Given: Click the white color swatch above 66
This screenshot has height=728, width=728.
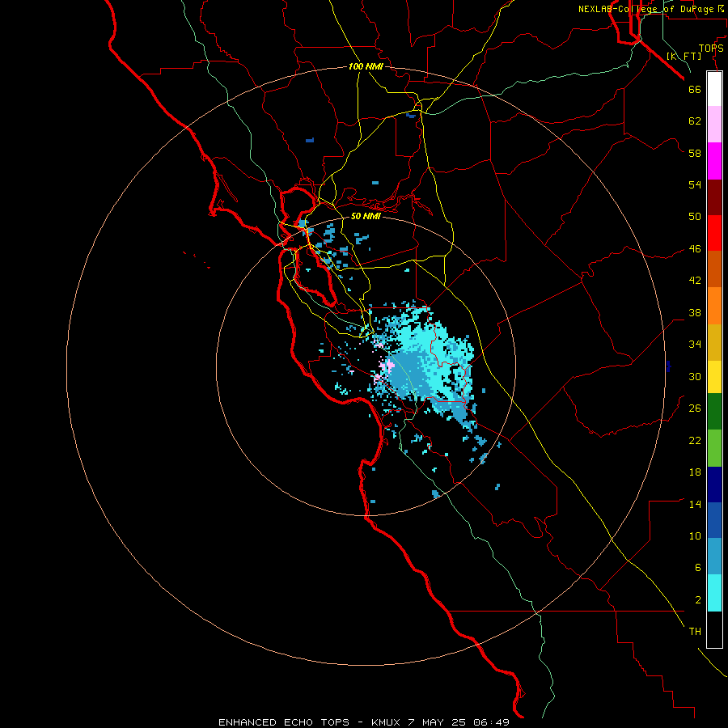Looking at the screenshot, I should tap(714, 89).
